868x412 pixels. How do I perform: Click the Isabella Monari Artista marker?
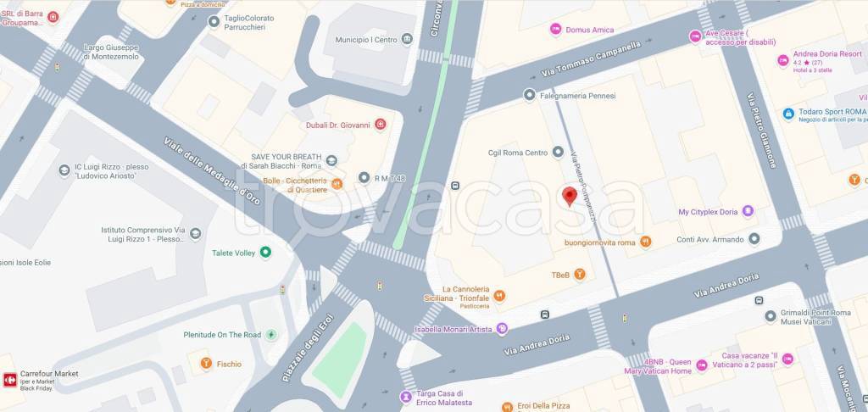(502, 329)
